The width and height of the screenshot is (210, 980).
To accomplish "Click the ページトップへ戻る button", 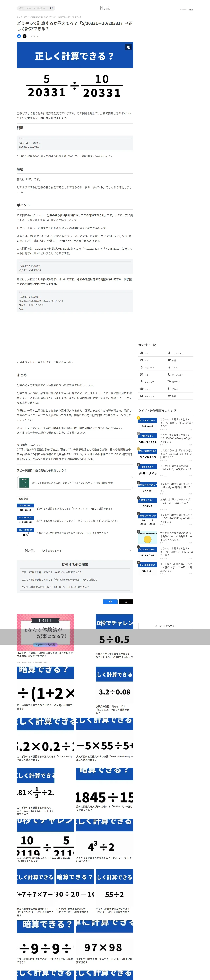I will 165,626.
